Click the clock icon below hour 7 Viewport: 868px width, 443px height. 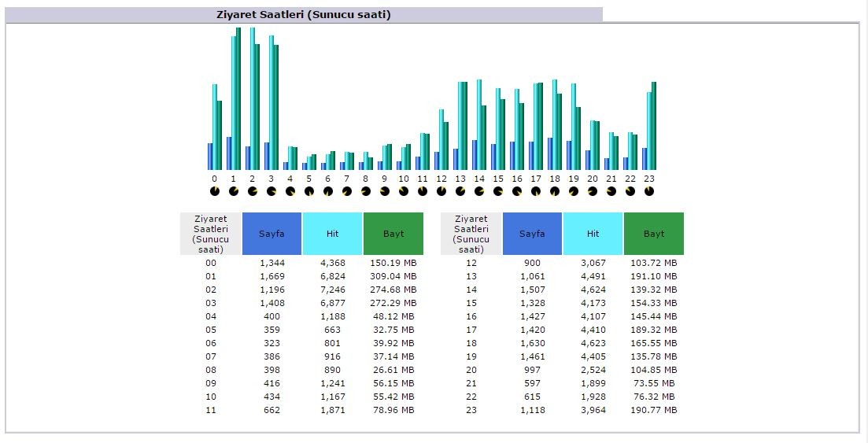point(346,191)
